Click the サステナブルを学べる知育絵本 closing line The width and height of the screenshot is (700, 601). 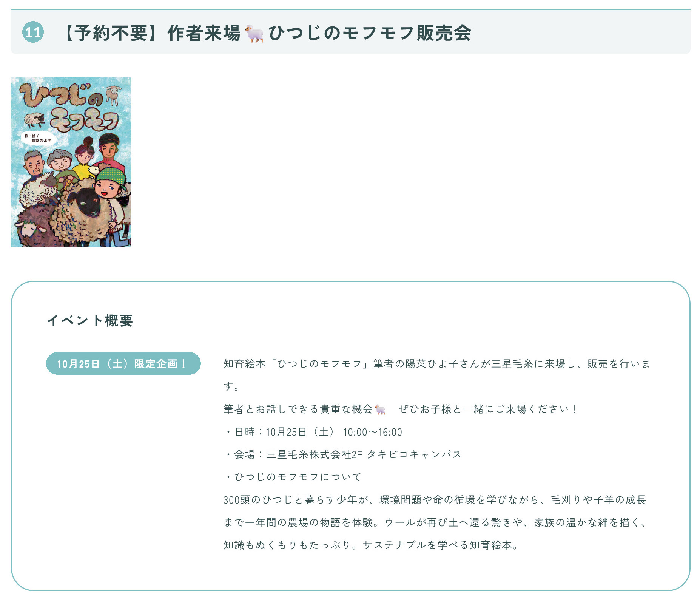(441, 545)
